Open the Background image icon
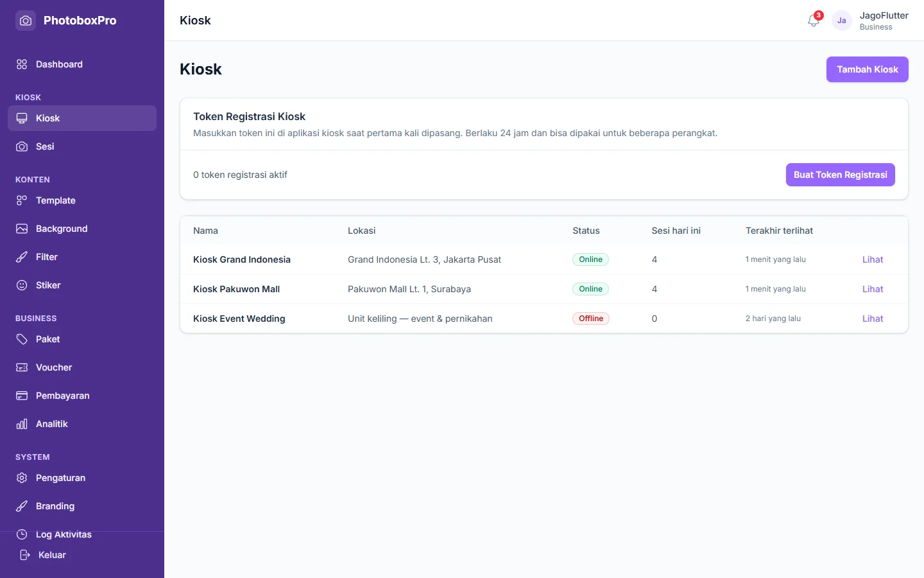This screenshot has width=924, height=578. click(22, 229)
